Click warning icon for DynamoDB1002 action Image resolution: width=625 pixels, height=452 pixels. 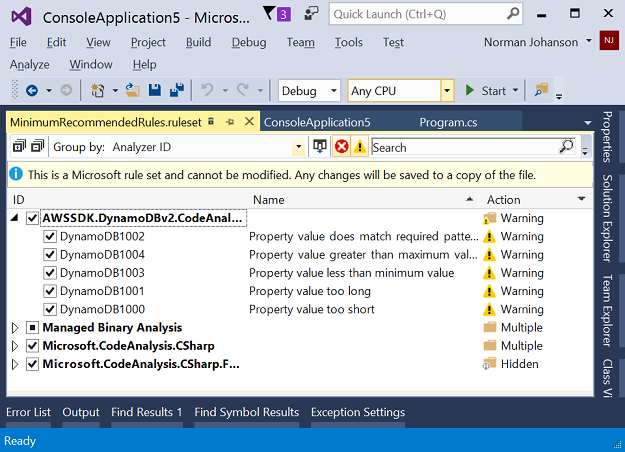tap(489, 236)
